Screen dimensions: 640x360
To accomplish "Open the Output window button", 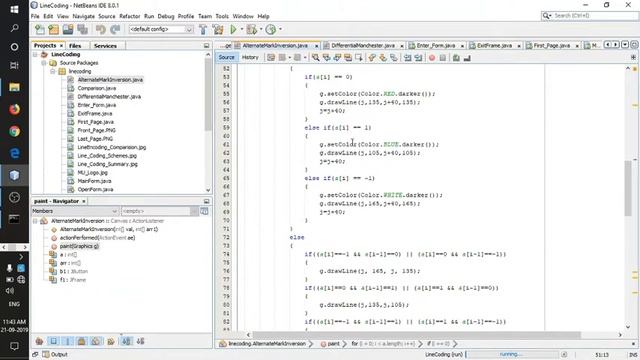I will pos(55,354).
